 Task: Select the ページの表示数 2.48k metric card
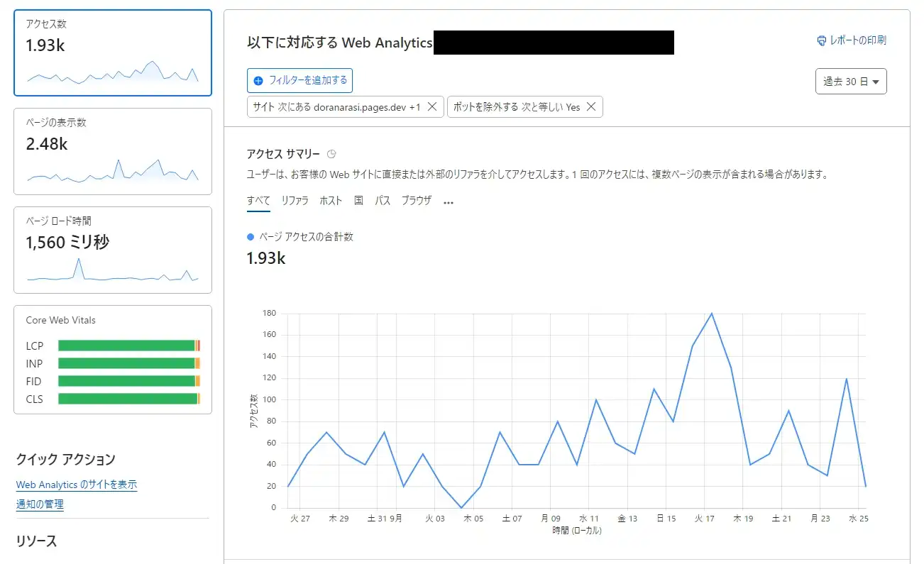click(113, 151)
